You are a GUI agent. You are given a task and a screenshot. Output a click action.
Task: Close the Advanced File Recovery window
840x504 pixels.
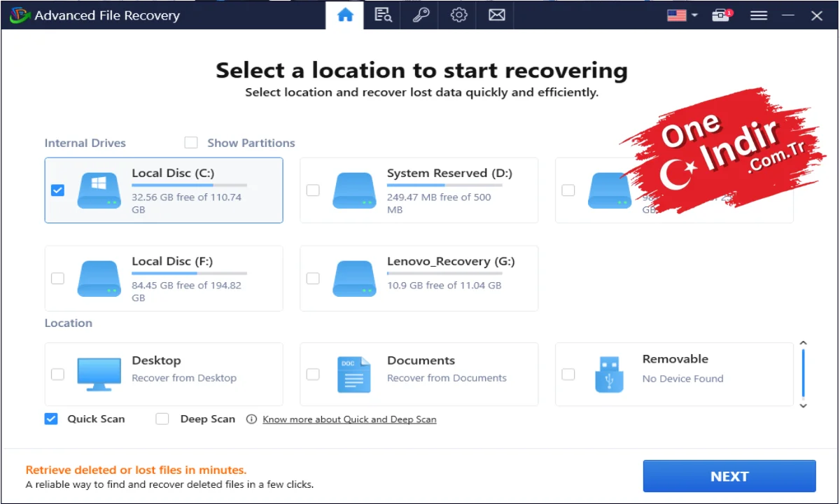[816, 15]
